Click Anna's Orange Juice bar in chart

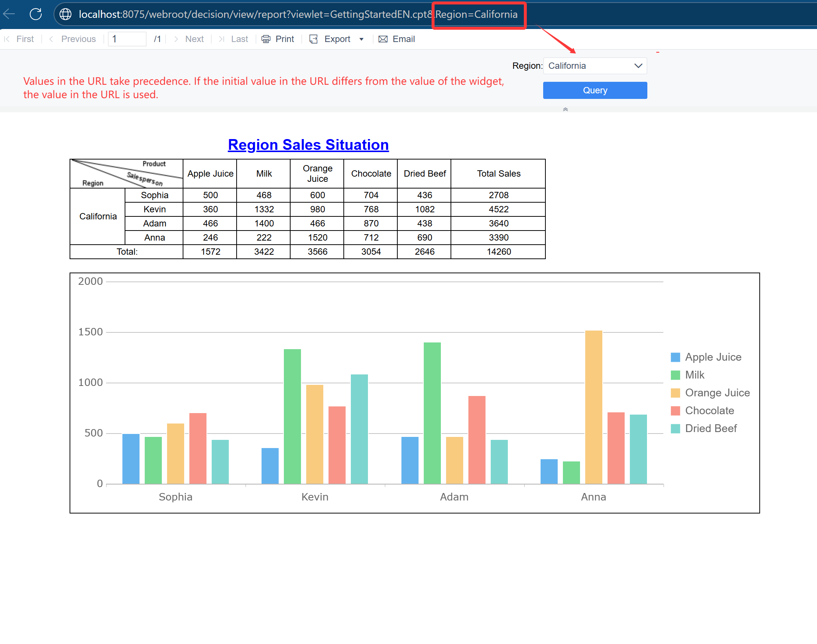pyautogui.click(x=593, y=407)
